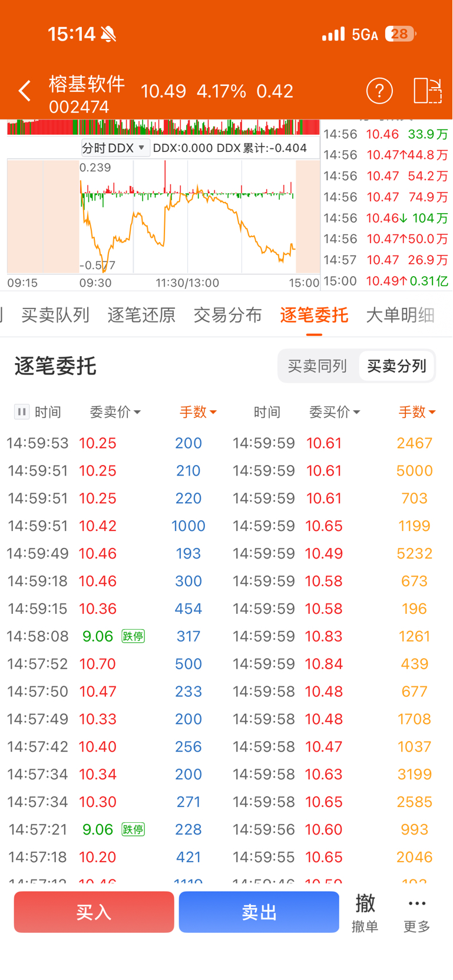Tap buy order of 1037 lots at 10.47
This screenshot has height=980, width=453.
pyautogui.click(x=339, y=747)
